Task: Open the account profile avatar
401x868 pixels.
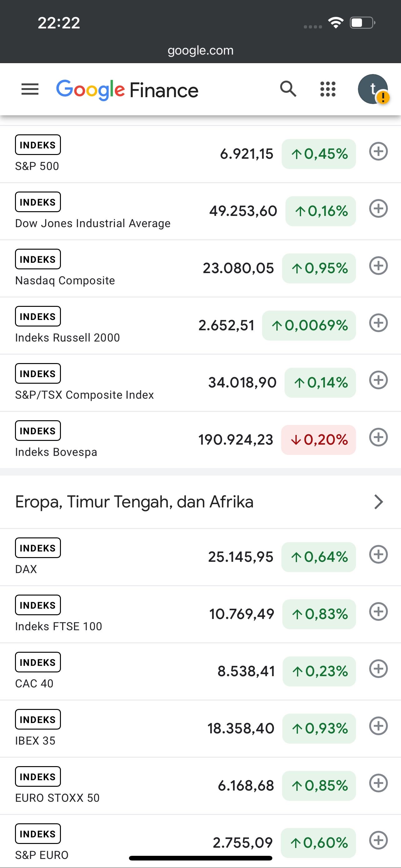Action: 373,89
